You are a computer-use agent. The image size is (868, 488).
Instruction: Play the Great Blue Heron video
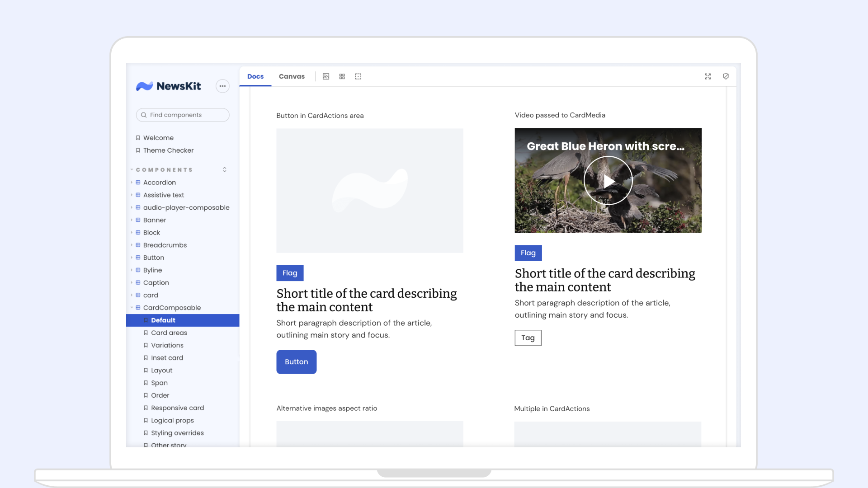(x=608, y=181)
